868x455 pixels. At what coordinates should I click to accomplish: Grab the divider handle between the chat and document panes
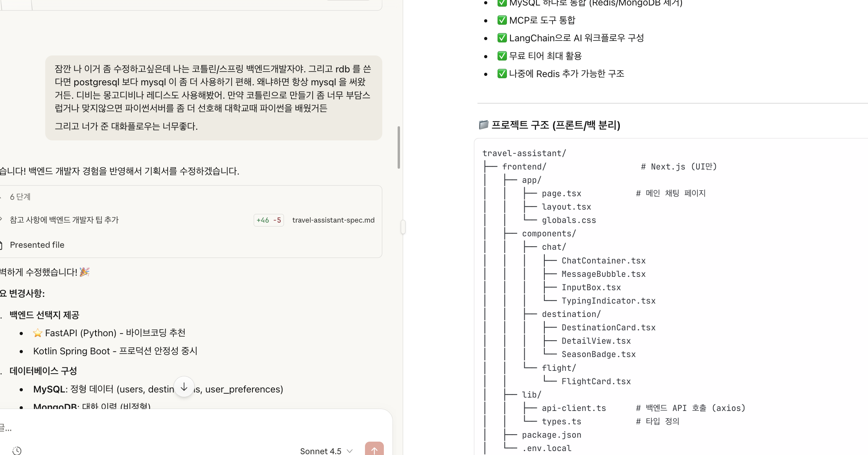(x=403, y=227)
